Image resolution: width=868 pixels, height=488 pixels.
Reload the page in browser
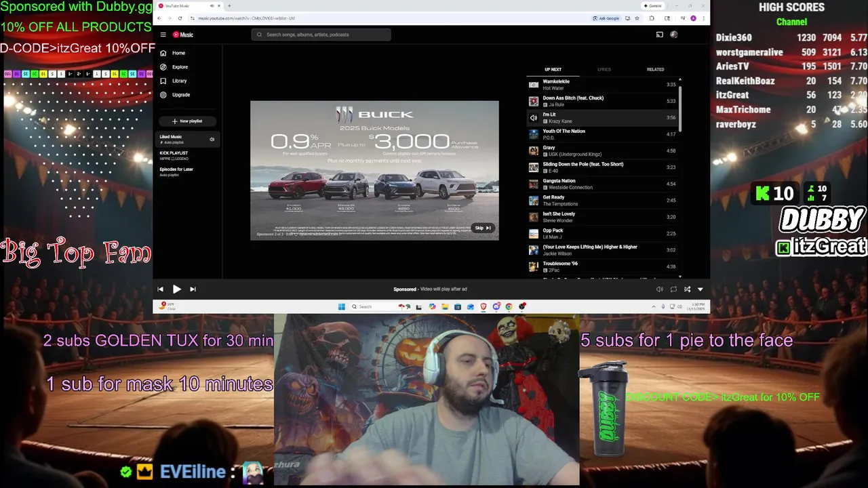click(178, 18)
